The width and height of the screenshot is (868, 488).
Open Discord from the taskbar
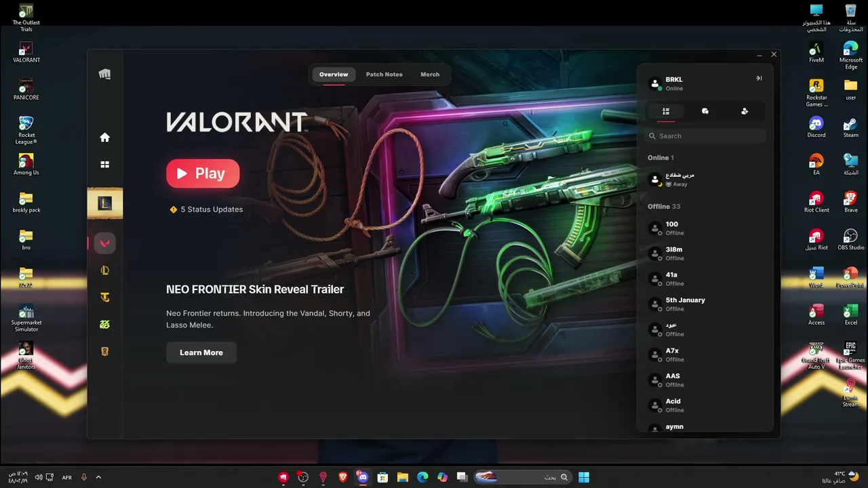[x=362, y=477]
